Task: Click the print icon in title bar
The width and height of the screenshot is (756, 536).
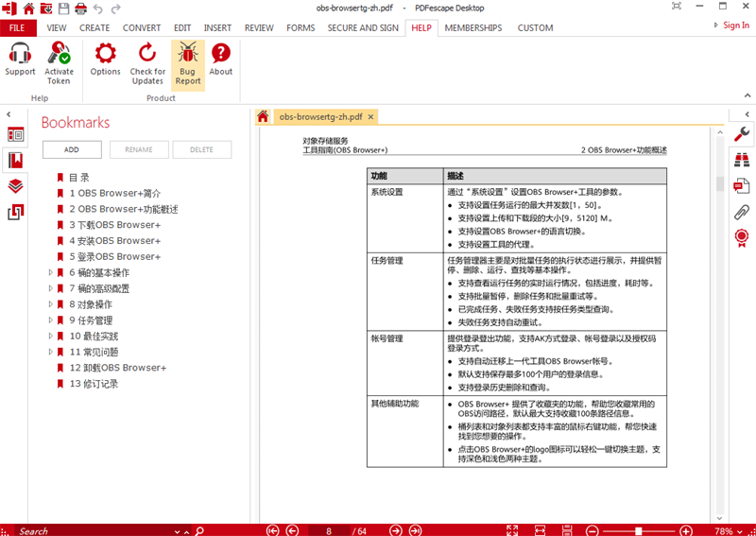Action: pyautogui.click(x=81, y=9)
